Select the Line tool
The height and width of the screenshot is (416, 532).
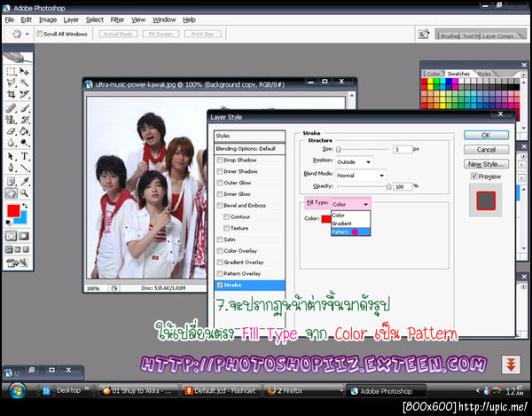pyautogui.click(x=24, y=168)
